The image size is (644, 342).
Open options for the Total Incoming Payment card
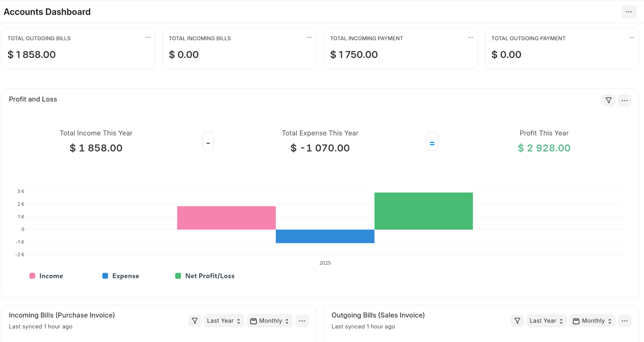(x=470, y=37)
